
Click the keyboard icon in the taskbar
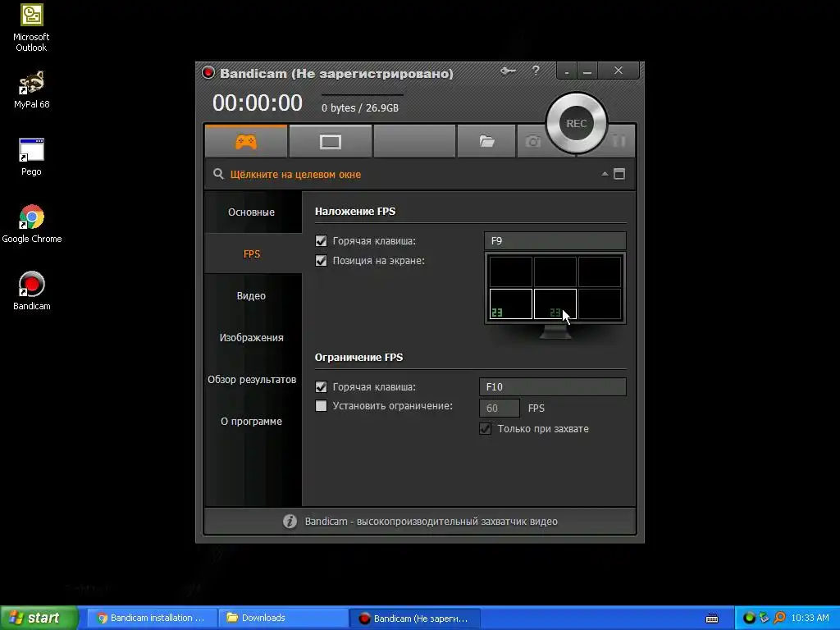point(712,619)
